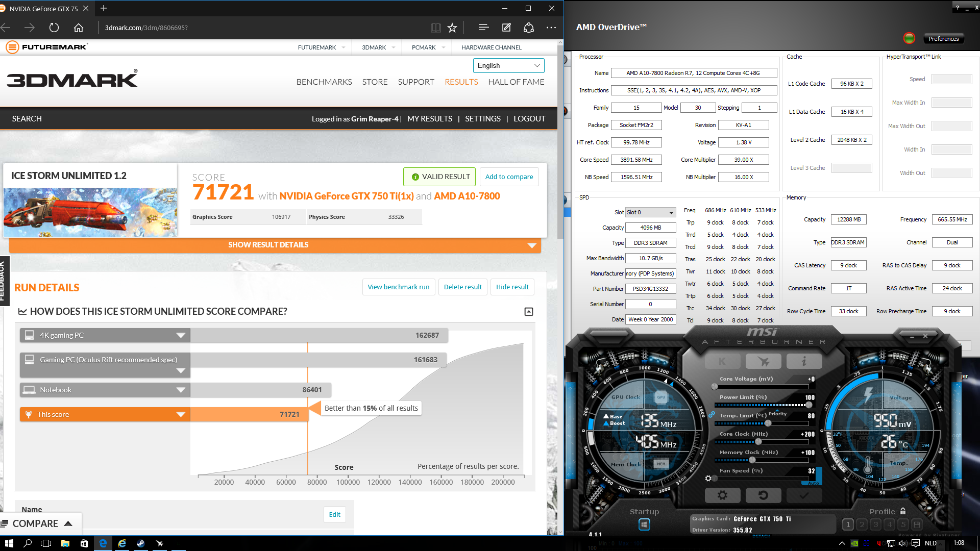Click the browser refresh icon
Image resolution: width=980 pixels, height=551 pixels.
click(54, 28)
